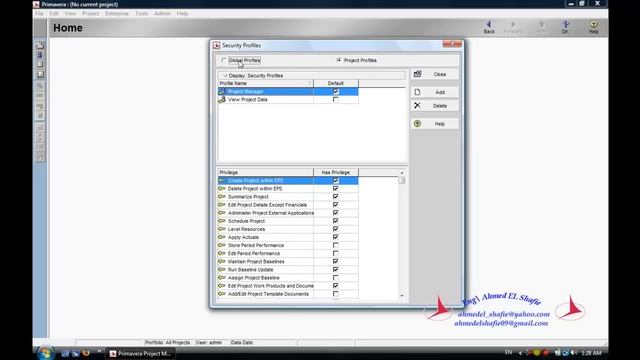Viewport: 640px width, 360px height.
Task: Open the View menu
Action: (70, 13)
